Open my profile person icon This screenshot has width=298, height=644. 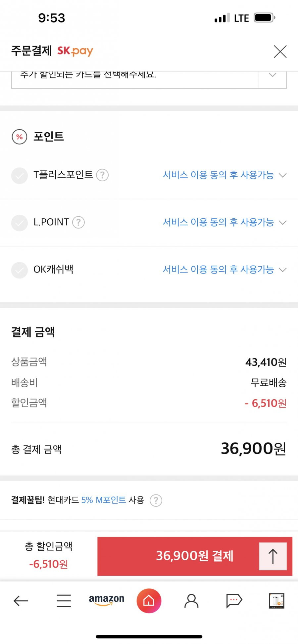tap(191, 601)
